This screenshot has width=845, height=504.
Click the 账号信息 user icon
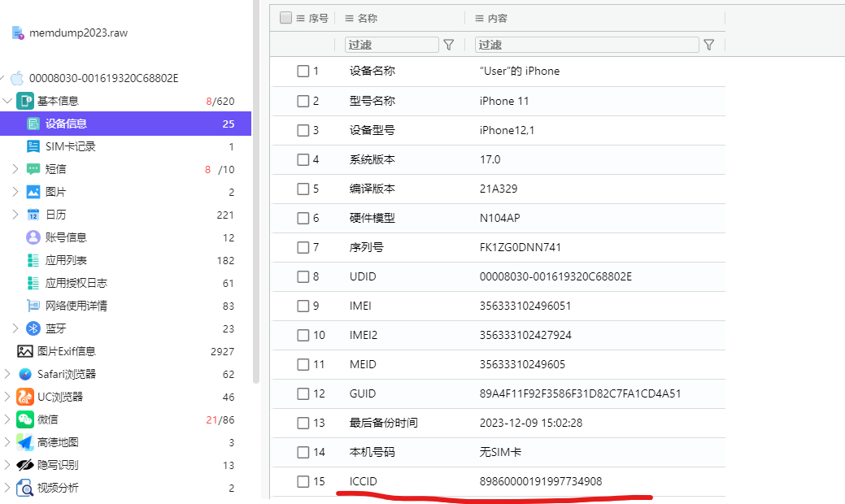coord(33,237)
